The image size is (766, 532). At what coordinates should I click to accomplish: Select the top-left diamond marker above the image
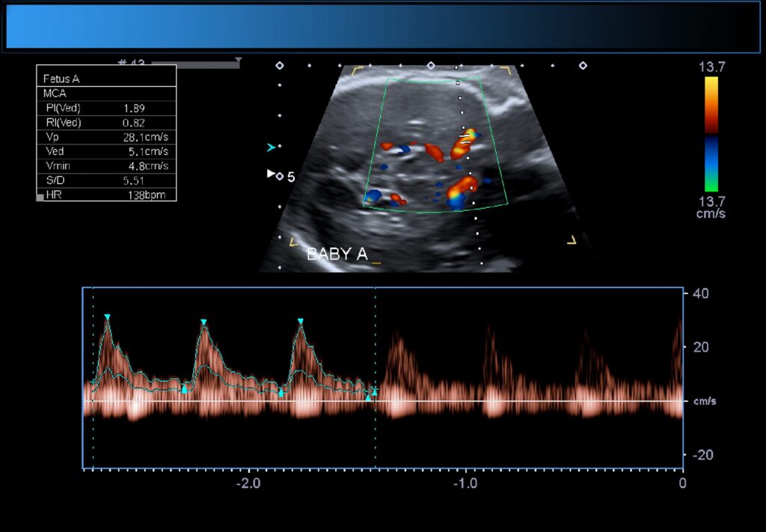point(280,66)
